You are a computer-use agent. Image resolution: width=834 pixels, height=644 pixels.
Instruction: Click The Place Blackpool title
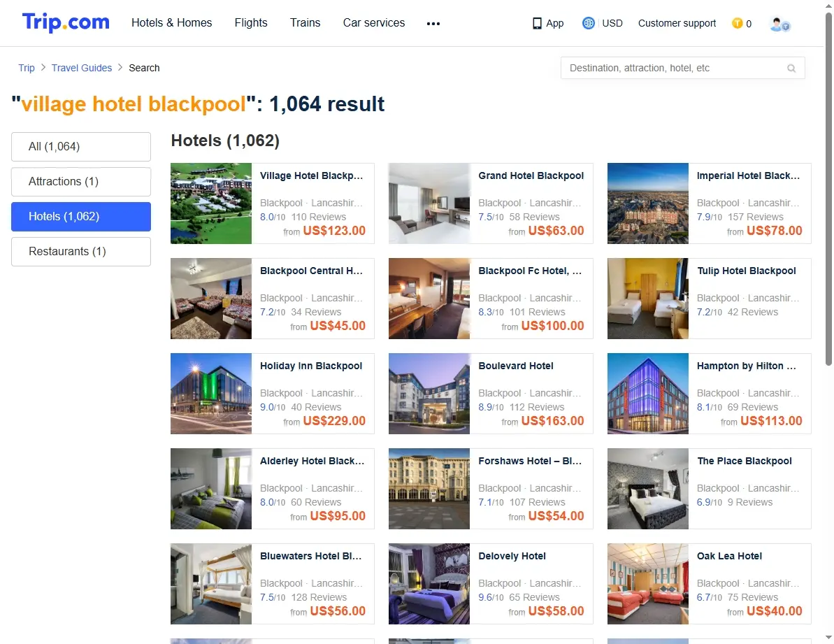click(745, 461)
